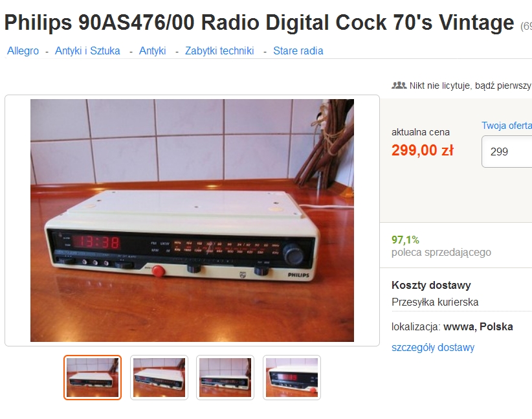
Task: Click the 97,1% seller rating
Action: tap(405, 240)
